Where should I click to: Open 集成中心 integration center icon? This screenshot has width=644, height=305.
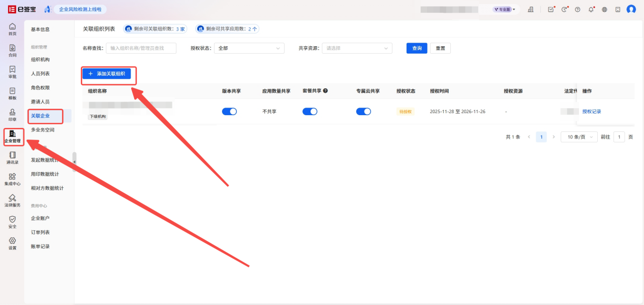pyautogui.click(x=12, y=179)
